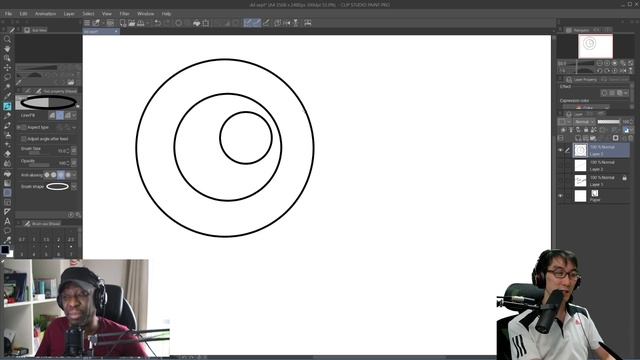
Task: Select the Ruler tool
Action: 7,211
